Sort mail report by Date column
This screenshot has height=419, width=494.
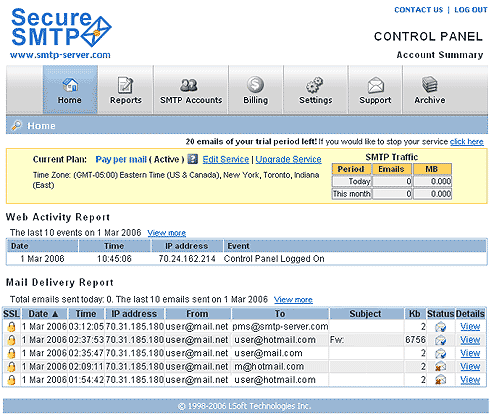[x=43, y=314]
